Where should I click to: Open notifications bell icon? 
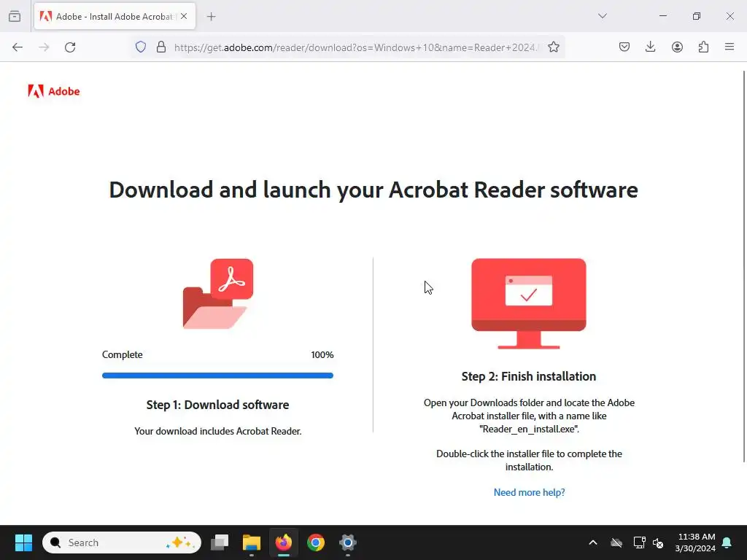point(727,542)
